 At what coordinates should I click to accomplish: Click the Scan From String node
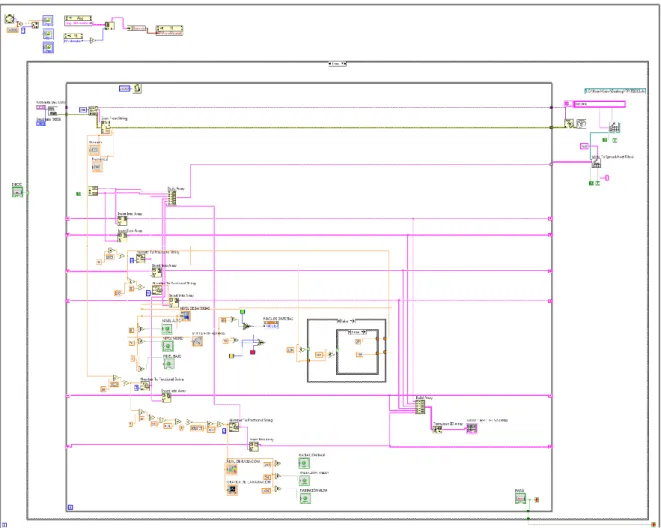[105, 127]
